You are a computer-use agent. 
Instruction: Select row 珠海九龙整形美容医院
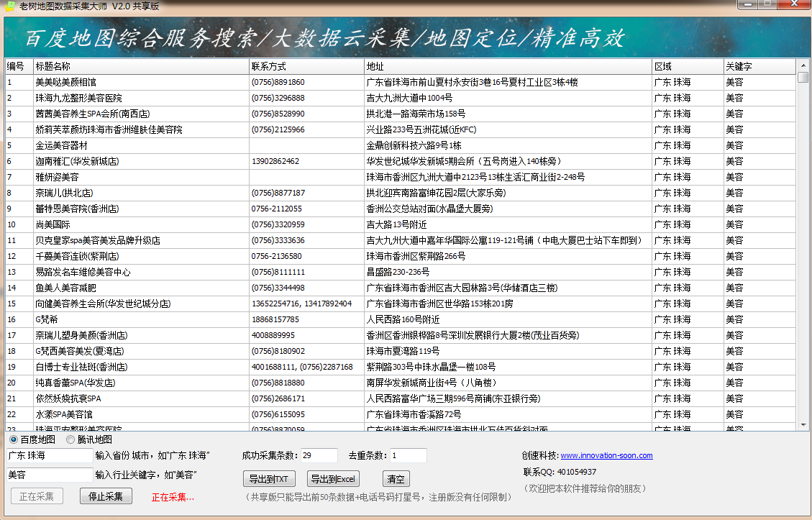click(401, 98)
